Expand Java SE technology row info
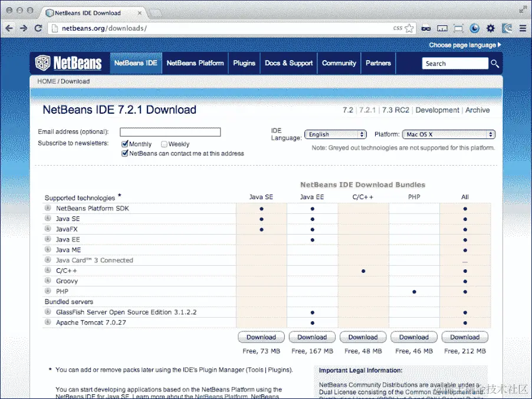This screenshot has width=532, height=399. pyautogui.click(x=48, y=218)
